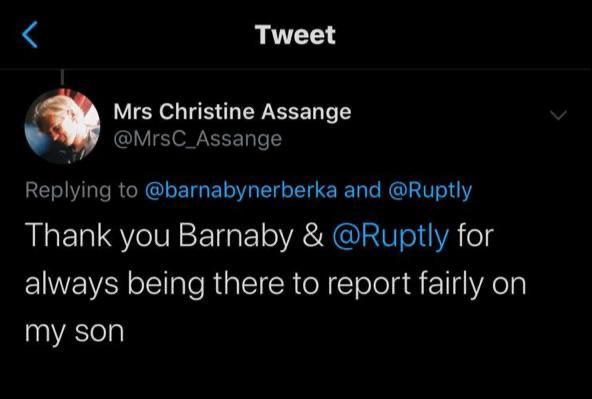Select the display name Mrs Christine Assange
The height and width of the screenshot is (399, 592).
(x=232, y=112)
